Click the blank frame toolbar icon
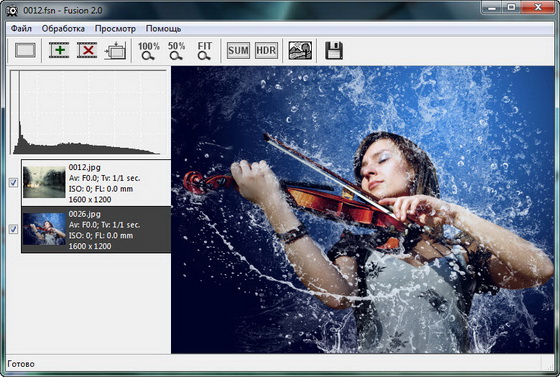The image size is (560, 377). [25, 50]
